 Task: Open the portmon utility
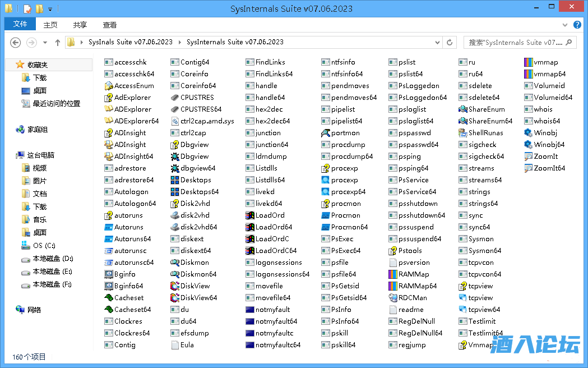326,133
